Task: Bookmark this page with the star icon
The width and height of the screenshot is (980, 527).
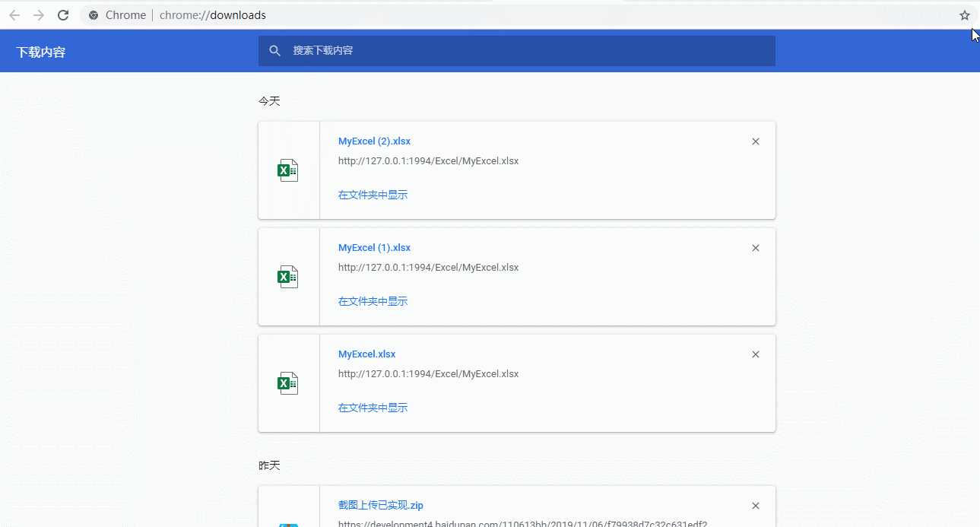Action: tap(965, 15)
